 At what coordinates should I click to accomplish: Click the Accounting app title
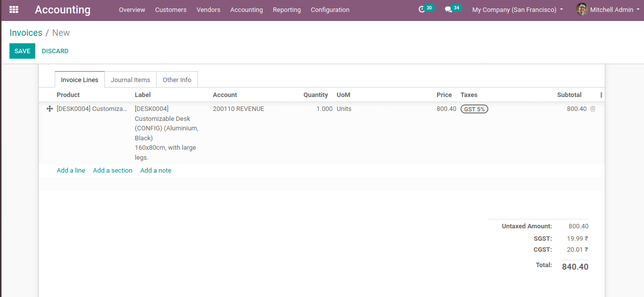coord(63,10)
